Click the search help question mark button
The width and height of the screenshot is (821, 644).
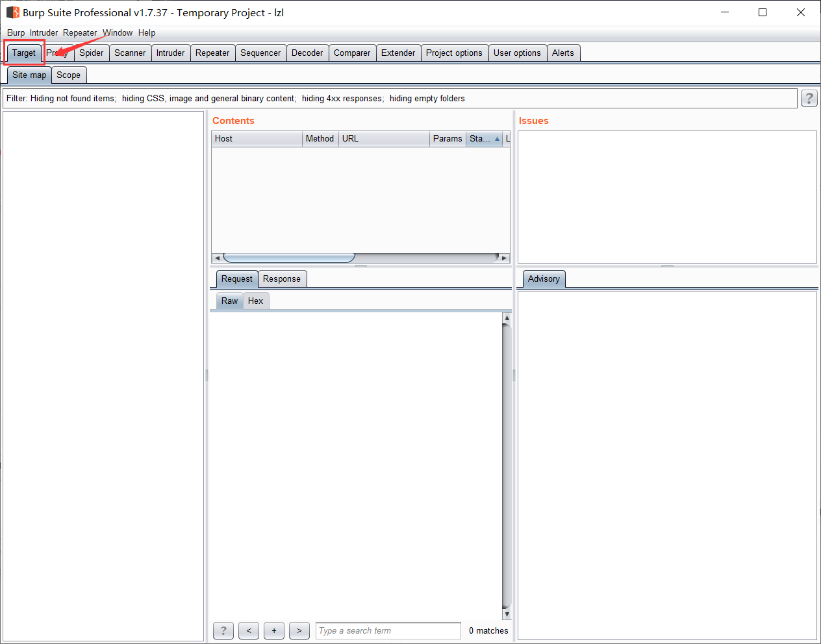pyautogui.click(x=223, y=630)
